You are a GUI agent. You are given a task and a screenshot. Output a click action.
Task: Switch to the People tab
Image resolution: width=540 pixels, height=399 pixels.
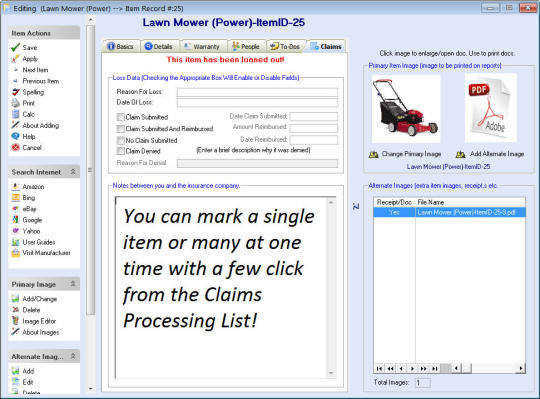point(246,46)
